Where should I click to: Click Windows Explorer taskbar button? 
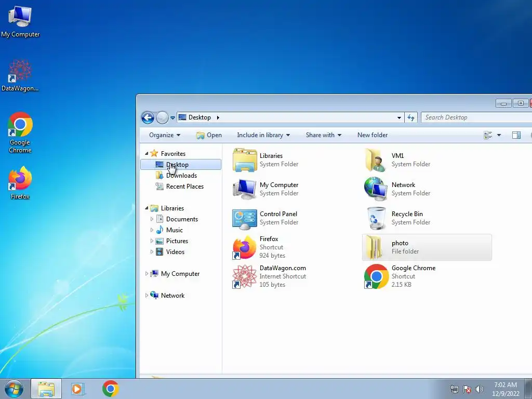point(46,389)
